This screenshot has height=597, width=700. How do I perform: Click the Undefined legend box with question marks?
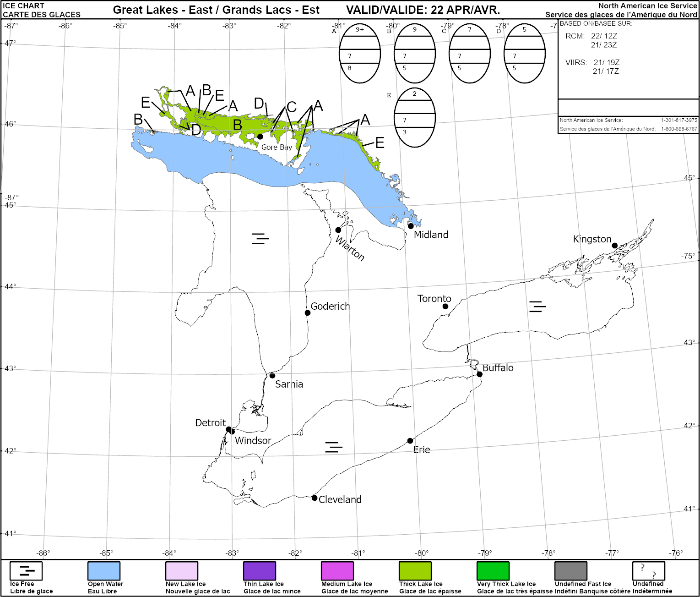648,571
